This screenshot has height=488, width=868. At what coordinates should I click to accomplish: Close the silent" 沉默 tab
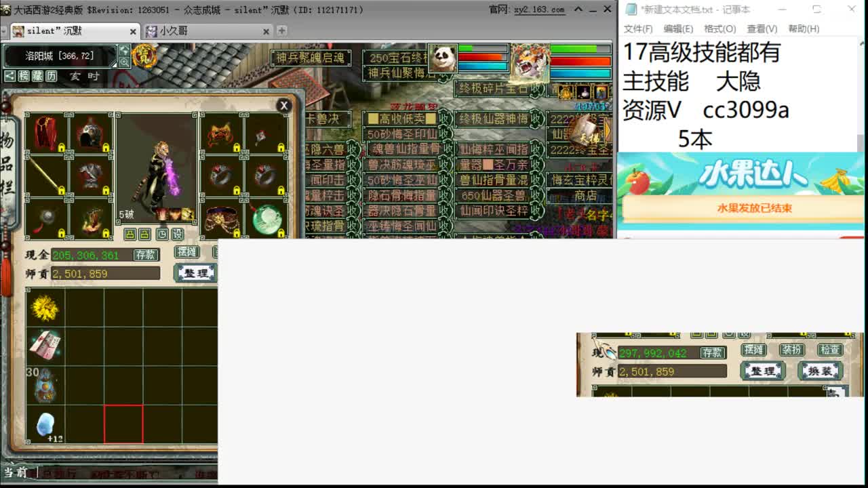(133, 32)
